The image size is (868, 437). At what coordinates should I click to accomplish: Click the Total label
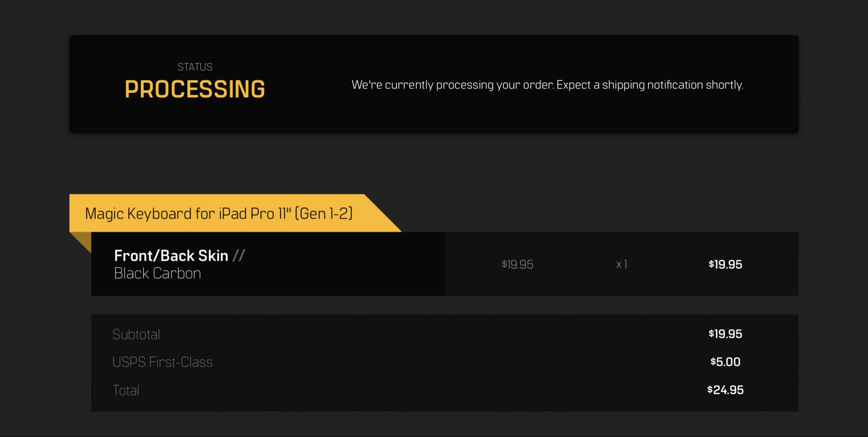click(x=126, y=390)
